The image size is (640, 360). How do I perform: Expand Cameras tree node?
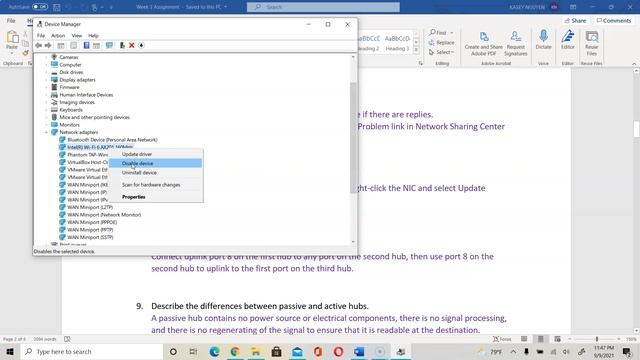[46, 57]
